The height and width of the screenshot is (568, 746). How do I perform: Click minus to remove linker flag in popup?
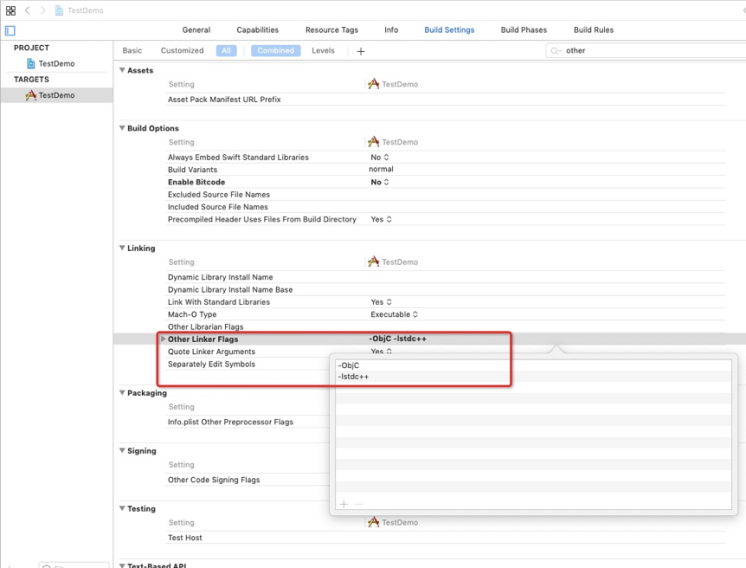pyautogui.click(x=358, y=504)
